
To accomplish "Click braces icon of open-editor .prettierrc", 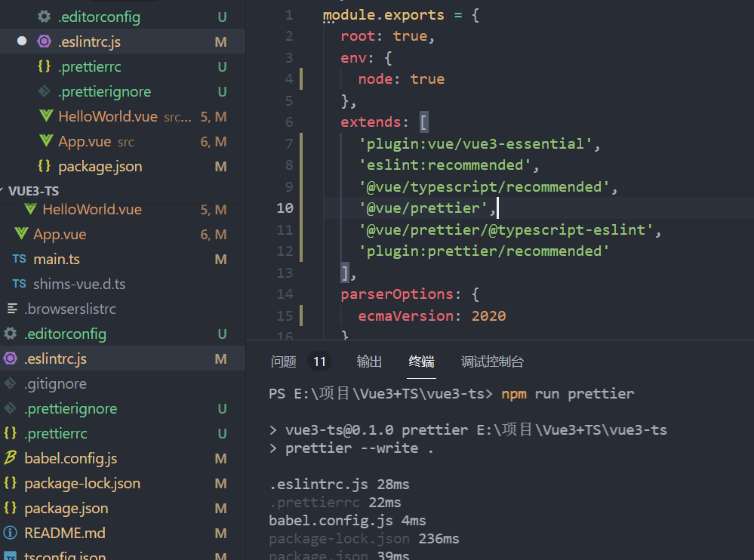I will pos(45,66).
